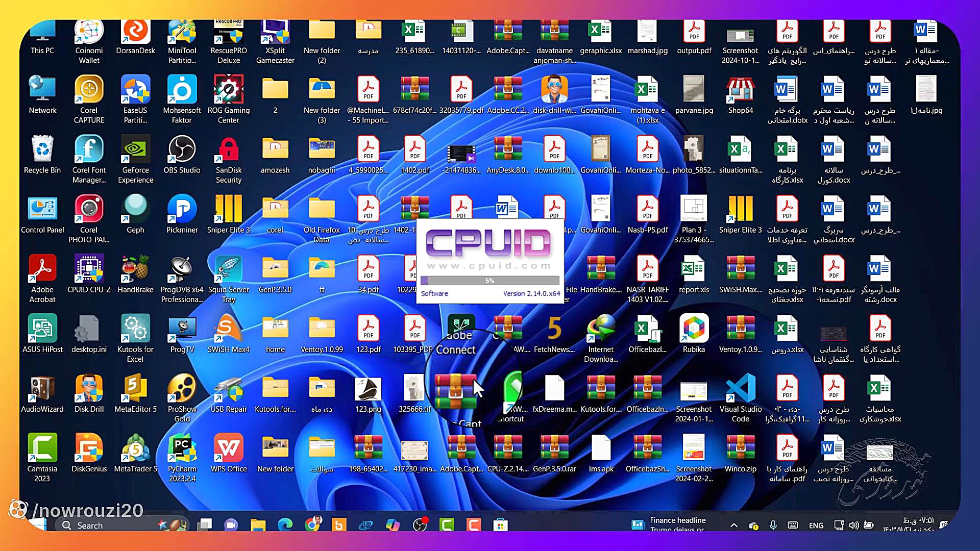
Task: Launch SWiSH Max4 shortcut
Action: 229,334
